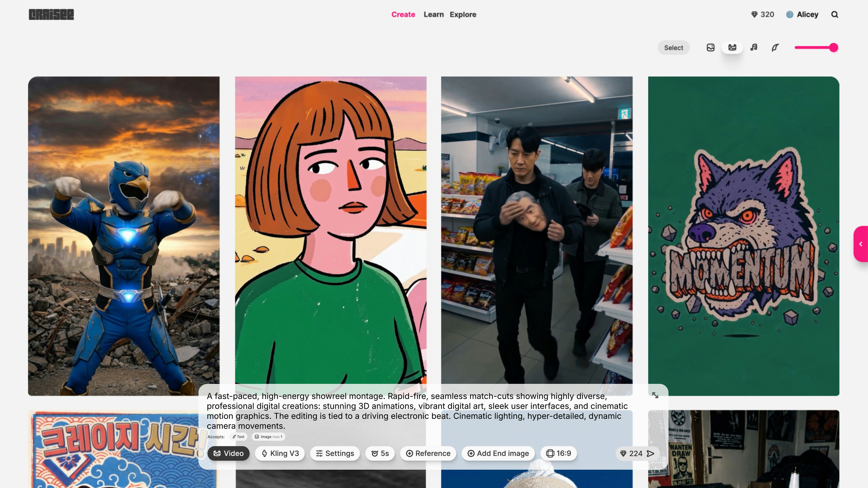Open the Alicey profile menu
The image size is (868, 488).
tap(802, 14)
